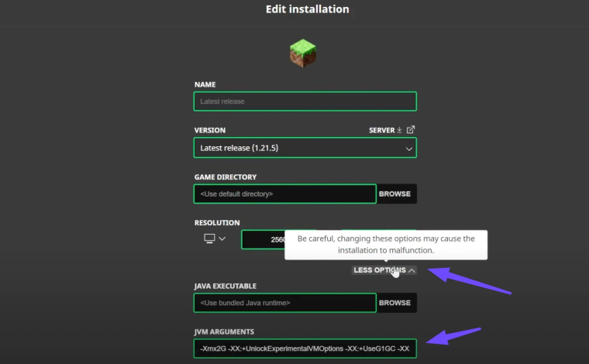Open the Version dropdown showing Latest release (1.21.5)

(305, 148)
